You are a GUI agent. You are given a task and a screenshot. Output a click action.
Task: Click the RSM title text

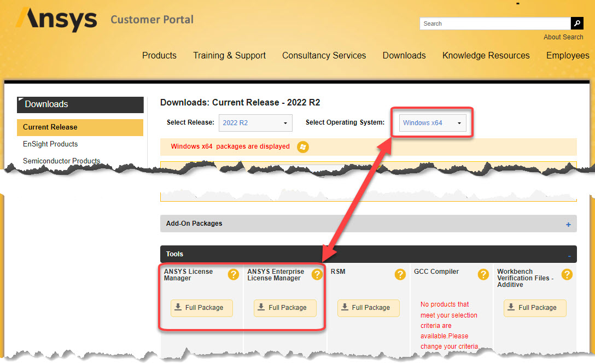click(338, 272)
